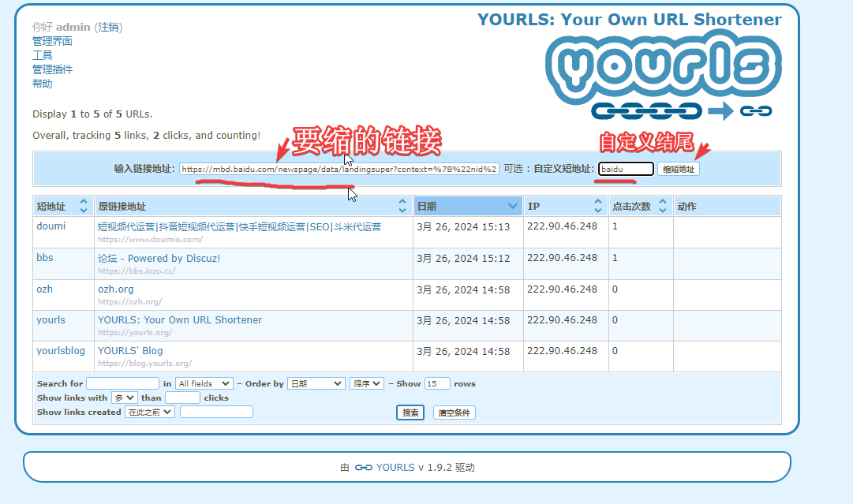The image size is (853, 504).
Task: Go to the 工具 menu page
Action: [43, 55]
